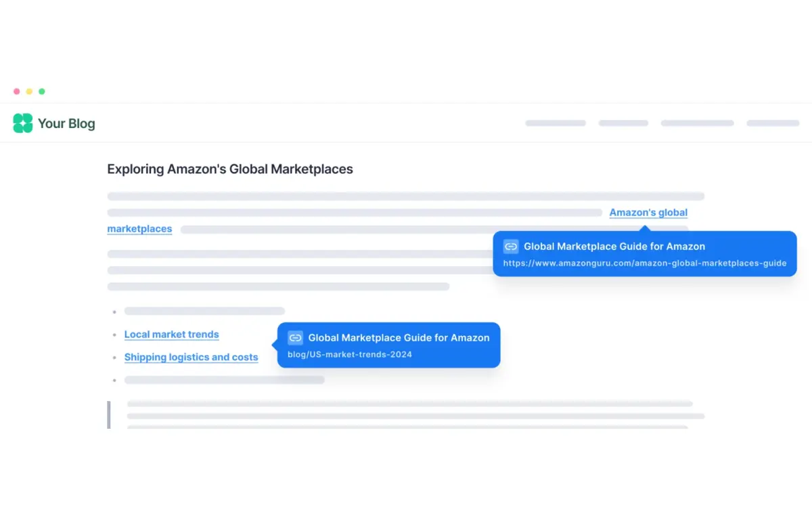The height and width of the screenshot is (508, 812).
Task: Click tooltip title above amazonguru.com URL
Action: click(614, 247)
